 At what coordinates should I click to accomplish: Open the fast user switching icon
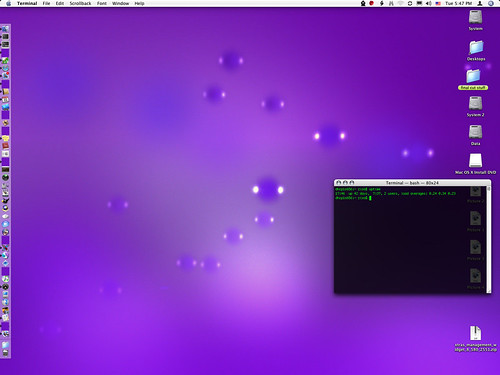[x=480, y=3]
